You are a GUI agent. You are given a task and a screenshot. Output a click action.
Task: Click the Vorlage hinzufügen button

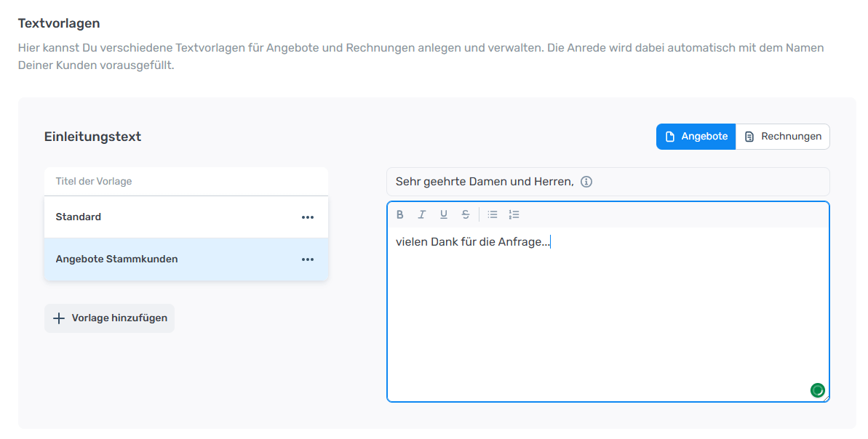tap(109, 318)
